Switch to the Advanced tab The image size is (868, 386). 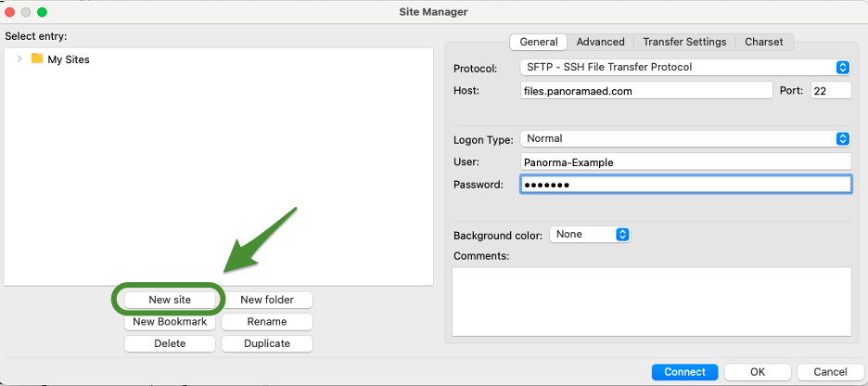coord(600,42)
